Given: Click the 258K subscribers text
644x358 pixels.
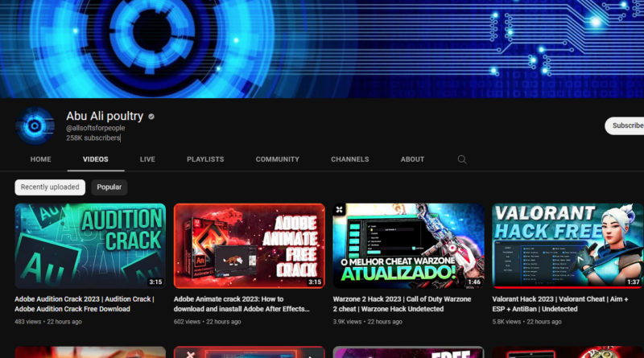Looking at the screenshot, I should (x=93, y=138).
